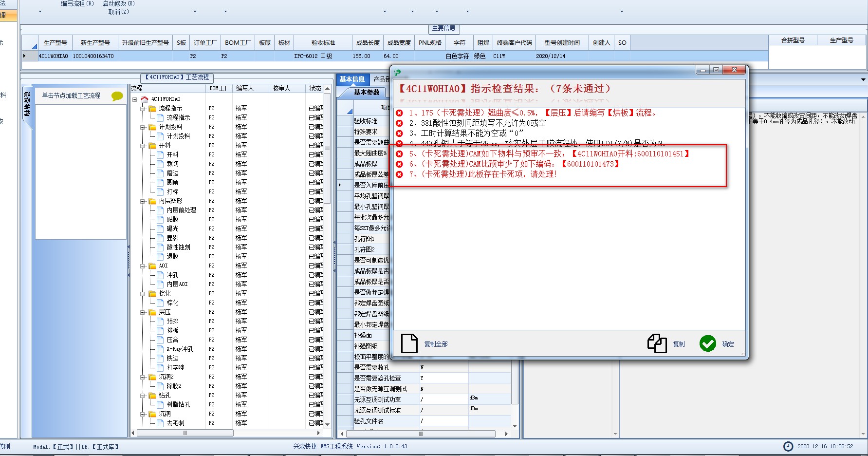Click the clock icon in status bar
This screenshot has height=456, width=868.
click(x=788, y=446)
